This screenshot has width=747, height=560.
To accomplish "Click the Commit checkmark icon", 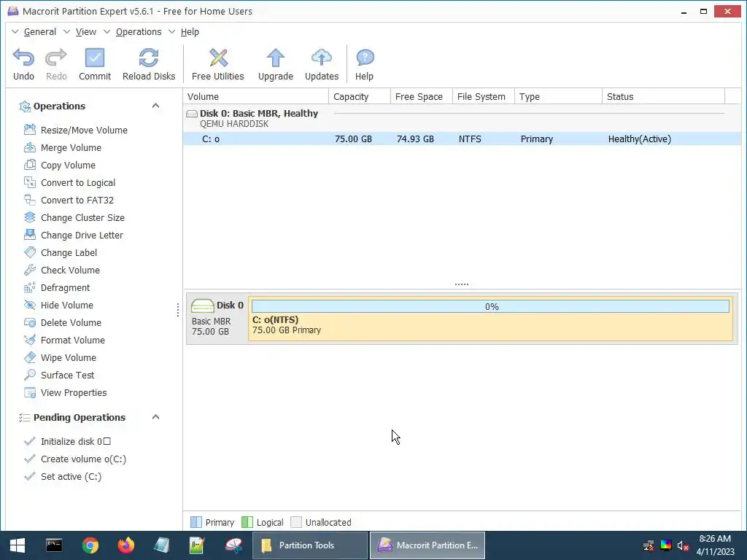I will coord(94,58).
